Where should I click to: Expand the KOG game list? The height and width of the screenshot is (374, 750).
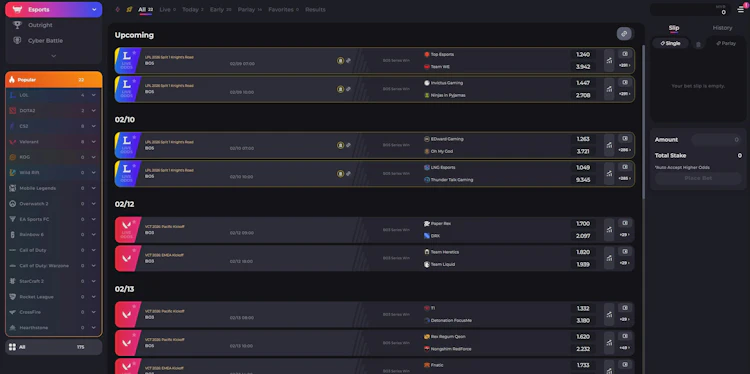click(94, 157)
